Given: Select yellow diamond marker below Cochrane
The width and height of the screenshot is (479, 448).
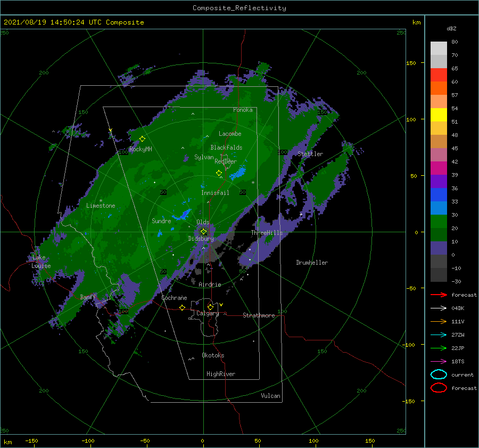Looking at the screenshot, I should click(x=182, y=307).
